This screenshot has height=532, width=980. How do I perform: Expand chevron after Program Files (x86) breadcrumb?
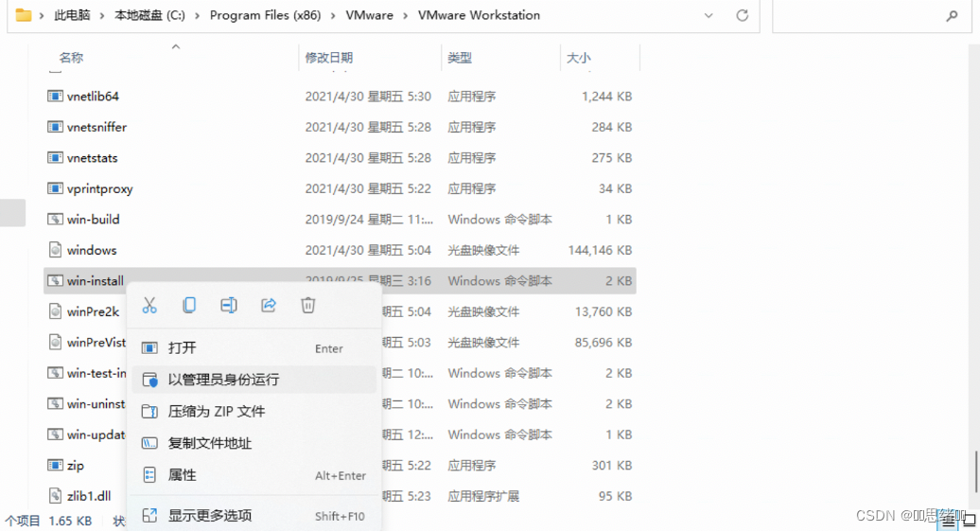tap(334, 16)
